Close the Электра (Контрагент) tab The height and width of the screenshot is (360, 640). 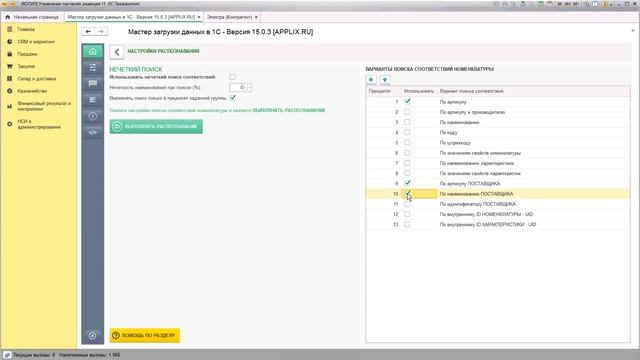coord(256,17)
